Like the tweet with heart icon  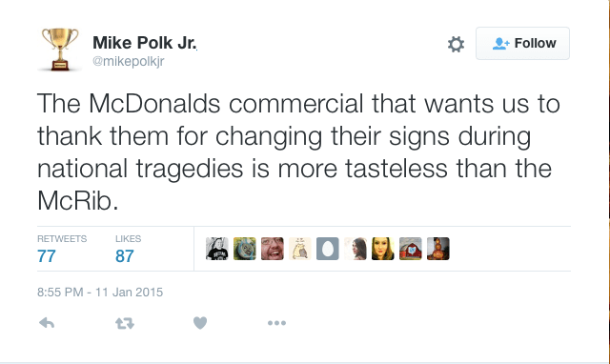coord(200,323)
